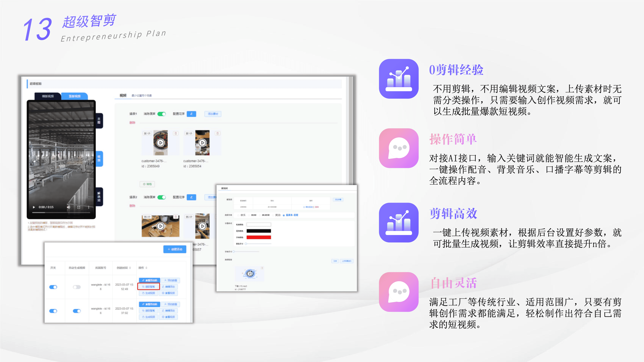Enter fullscreen on the preview video player
The image size is (644, 362).
[x=79, y=207]
